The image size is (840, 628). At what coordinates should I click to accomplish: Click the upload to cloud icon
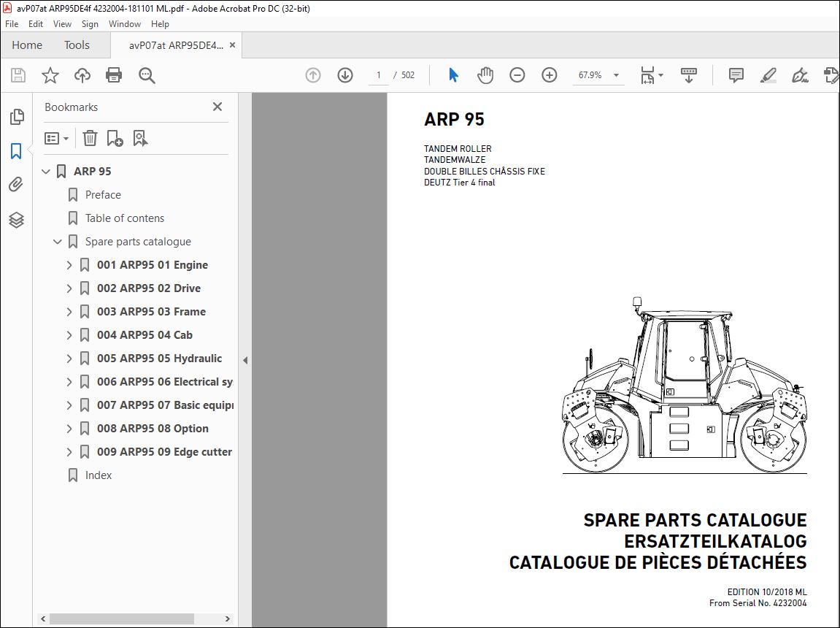[82, 75]
